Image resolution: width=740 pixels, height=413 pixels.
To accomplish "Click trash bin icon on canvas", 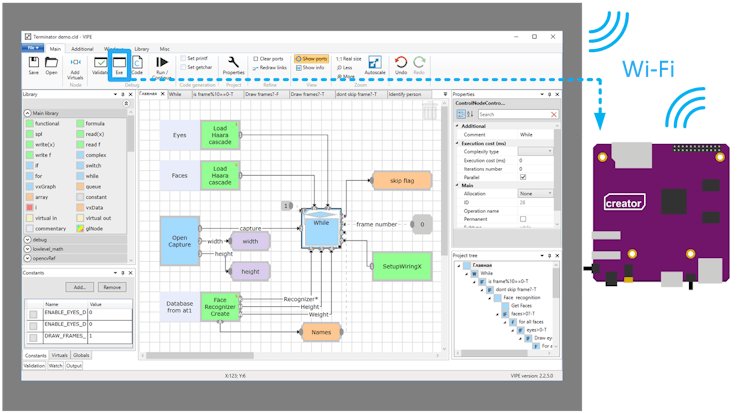I will tap(429, 111).
